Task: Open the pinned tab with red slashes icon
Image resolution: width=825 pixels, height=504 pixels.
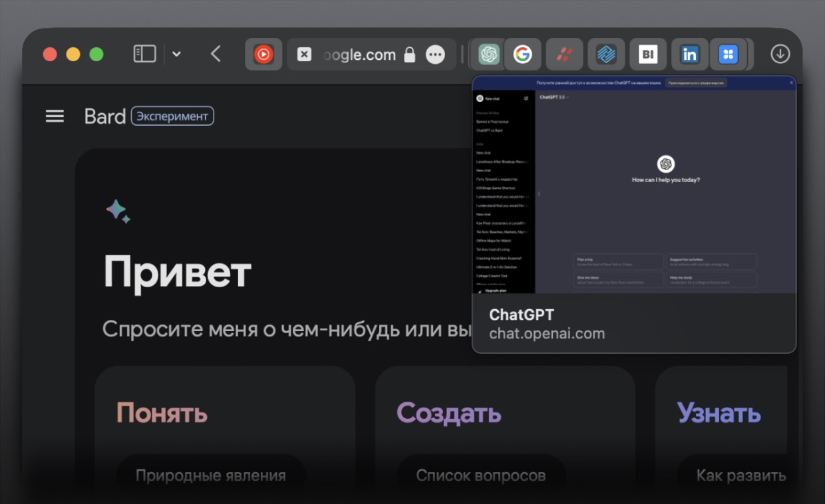Action: [565, 55]
